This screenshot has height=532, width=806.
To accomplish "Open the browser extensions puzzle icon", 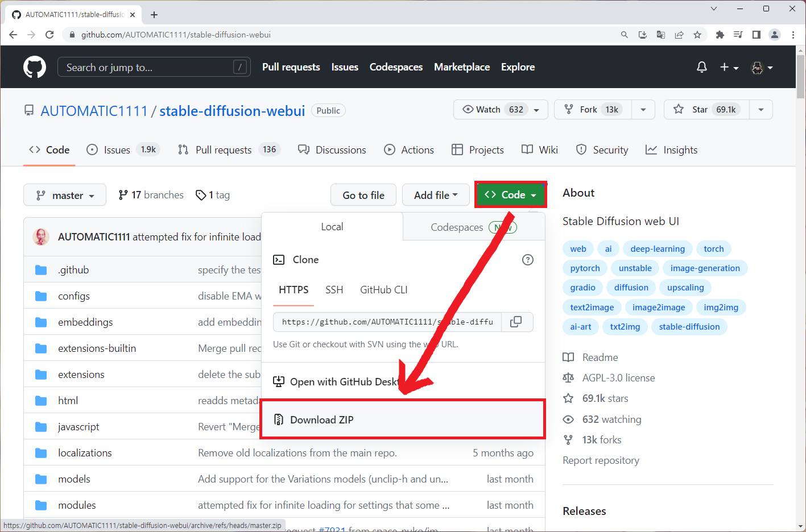I will (720, 35).
